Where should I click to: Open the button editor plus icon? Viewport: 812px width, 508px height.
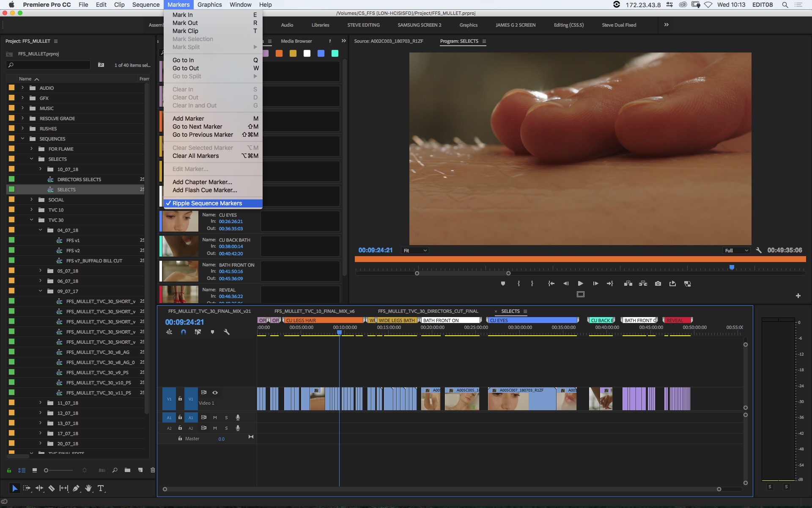pyautogui.click(x=798, y=295)
